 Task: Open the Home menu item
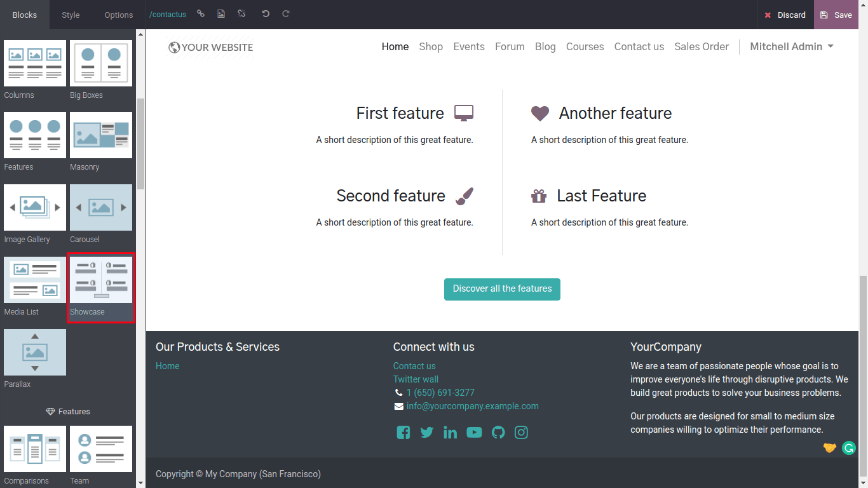pyautogui.click(x=395, y=46)
